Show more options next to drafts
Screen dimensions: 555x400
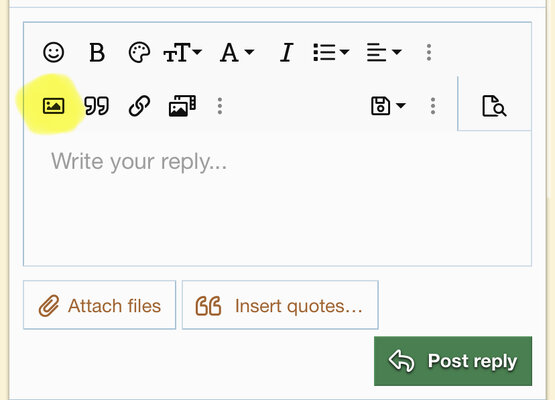pyautogui.click(x=433, y=106)
